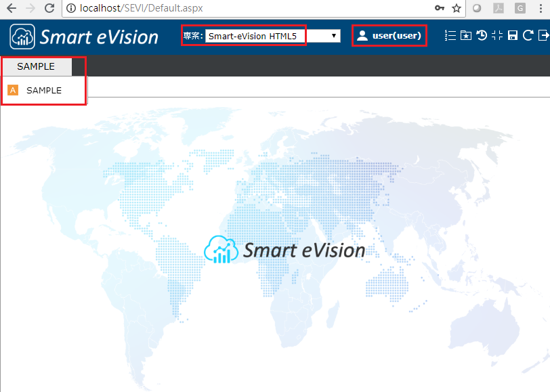Image resolution: width=550 pixels, height=392 pixels.
Task: Click the key icon in the address bar
Action: coord(440,8)
